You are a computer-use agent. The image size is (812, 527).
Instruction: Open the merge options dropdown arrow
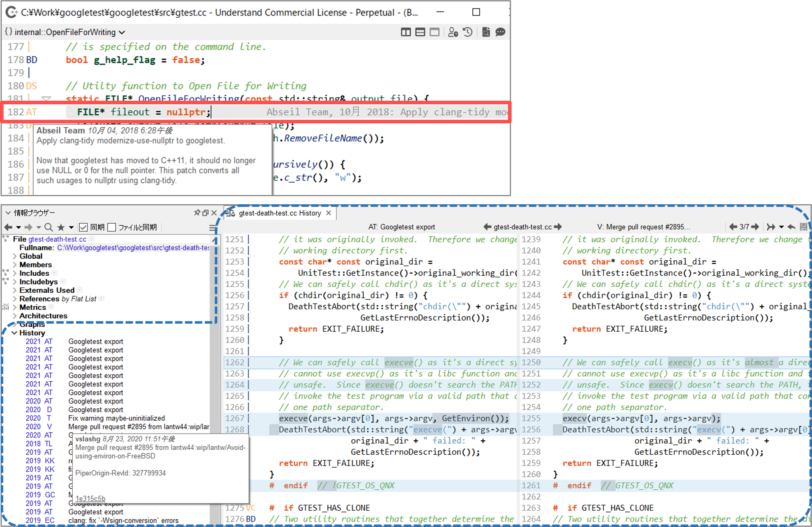point(781,227)
